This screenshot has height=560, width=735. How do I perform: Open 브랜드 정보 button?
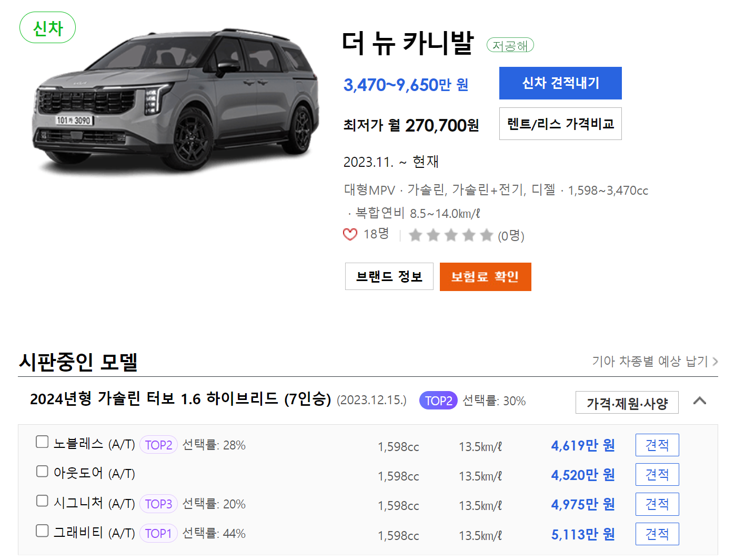(389, 276)
